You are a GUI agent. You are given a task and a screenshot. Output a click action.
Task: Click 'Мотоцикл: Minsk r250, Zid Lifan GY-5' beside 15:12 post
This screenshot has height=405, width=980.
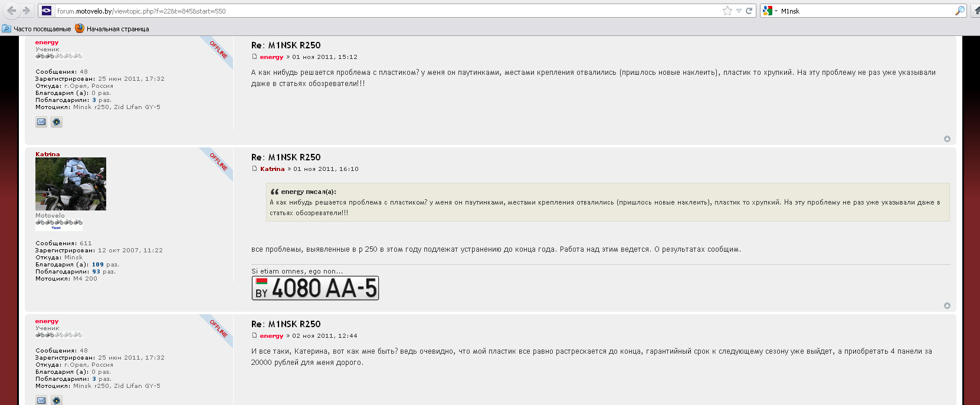(98, 107)
